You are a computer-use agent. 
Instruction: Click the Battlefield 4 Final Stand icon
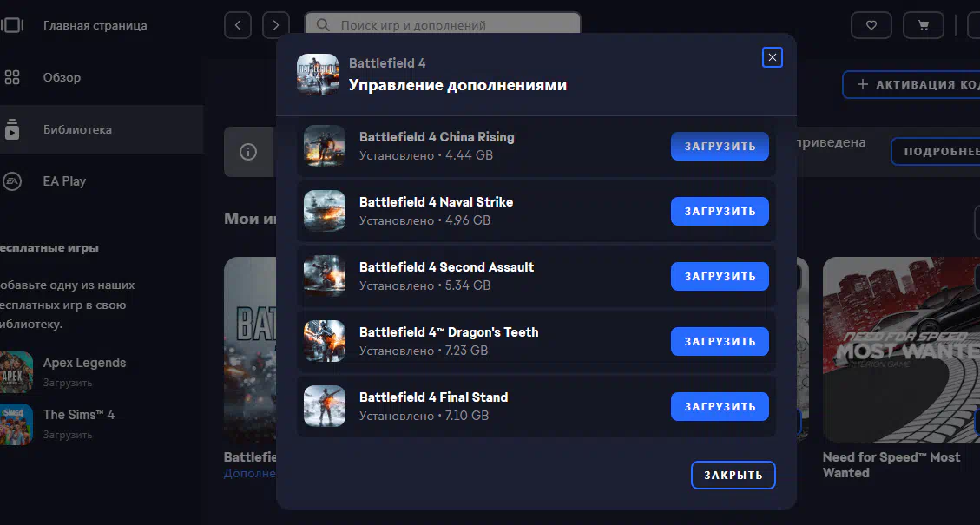click(325, 406)
